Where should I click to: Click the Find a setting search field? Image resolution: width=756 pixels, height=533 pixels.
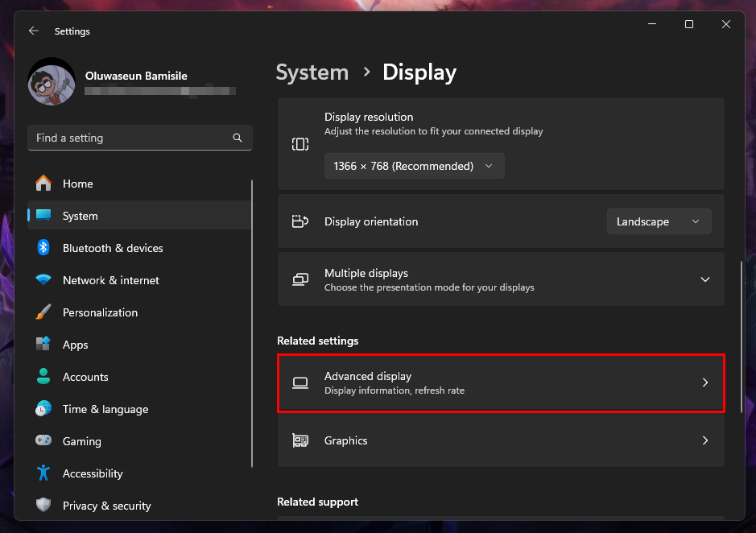click(129, 138)
